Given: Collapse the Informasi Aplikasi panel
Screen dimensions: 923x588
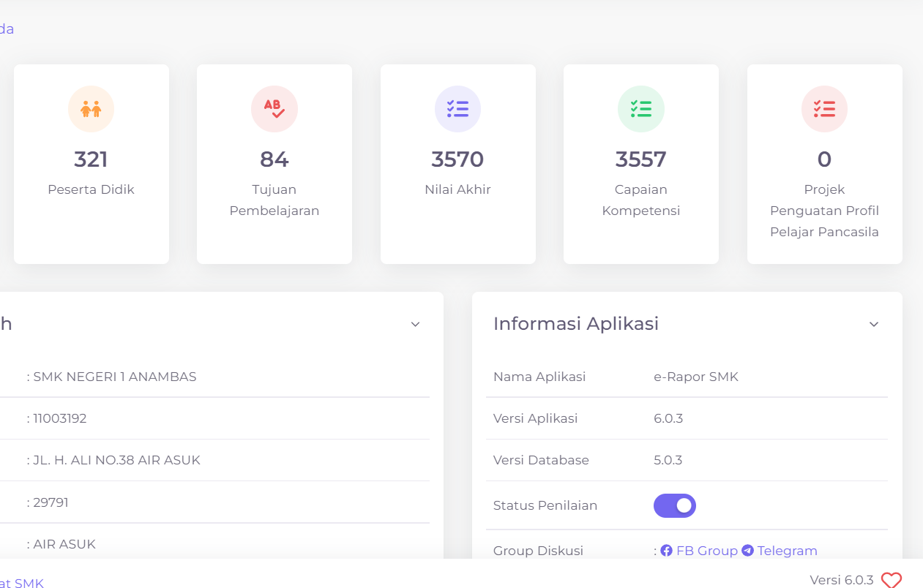Looking at the screenshot, I should click(x=873, y=323).
